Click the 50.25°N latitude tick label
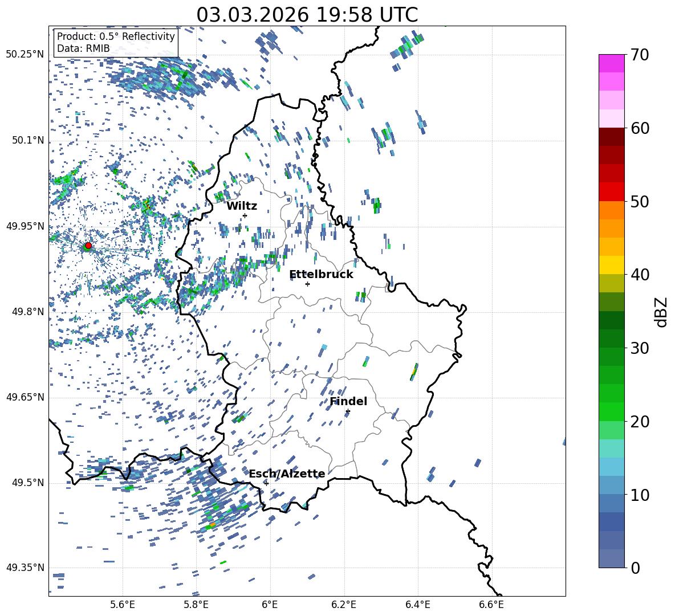 (x=25, y=55)
